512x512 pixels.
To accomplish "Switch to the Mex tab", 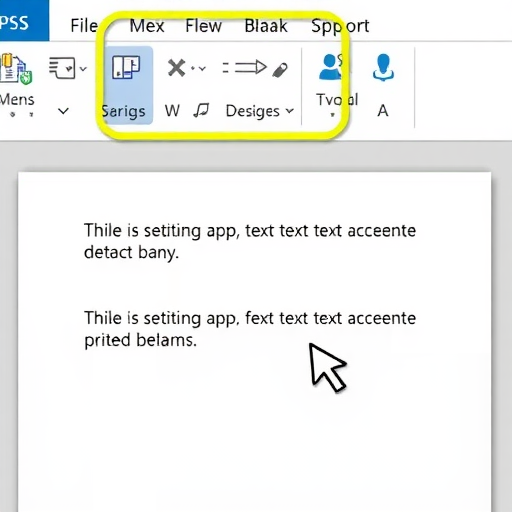I will (x=147, y=26).
